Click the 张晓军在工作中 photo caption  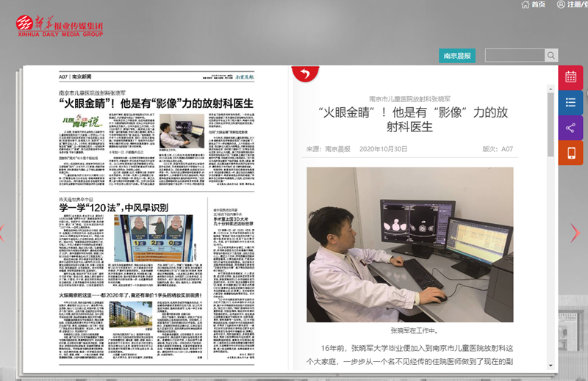415,330
